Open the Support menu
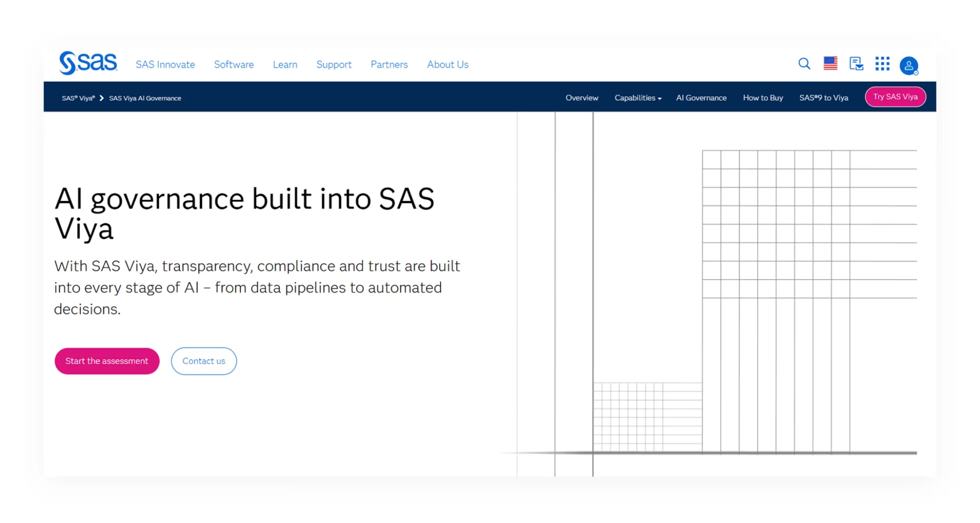 [334, 64]
